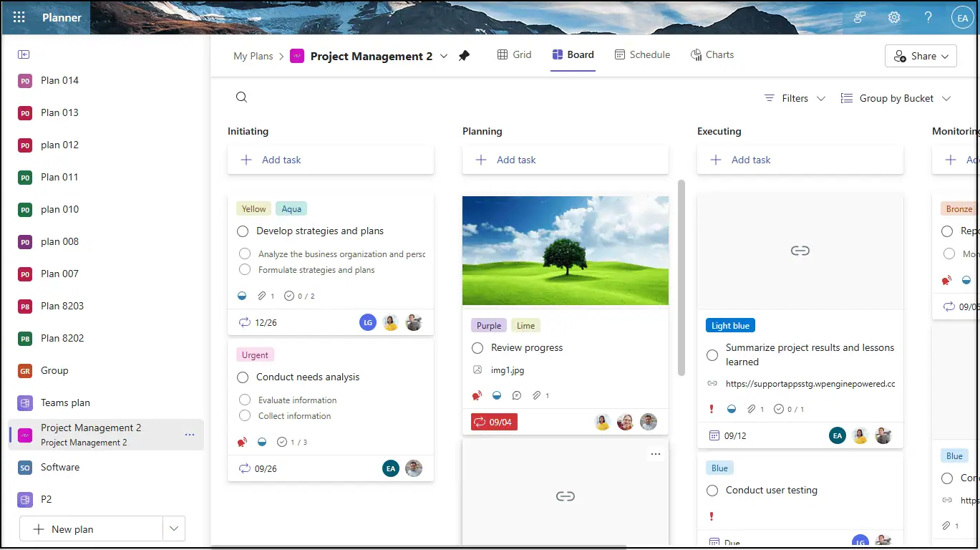Viewport: 980px width, 550px height.
Task: Open the Group by Bucket dropdown
Action: click(896, 98)
